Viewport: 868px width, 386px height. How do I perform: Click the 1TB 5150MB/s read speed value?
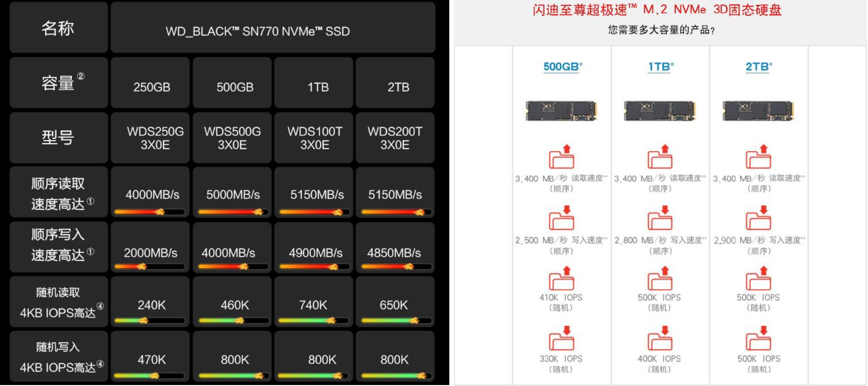(317, 195)
